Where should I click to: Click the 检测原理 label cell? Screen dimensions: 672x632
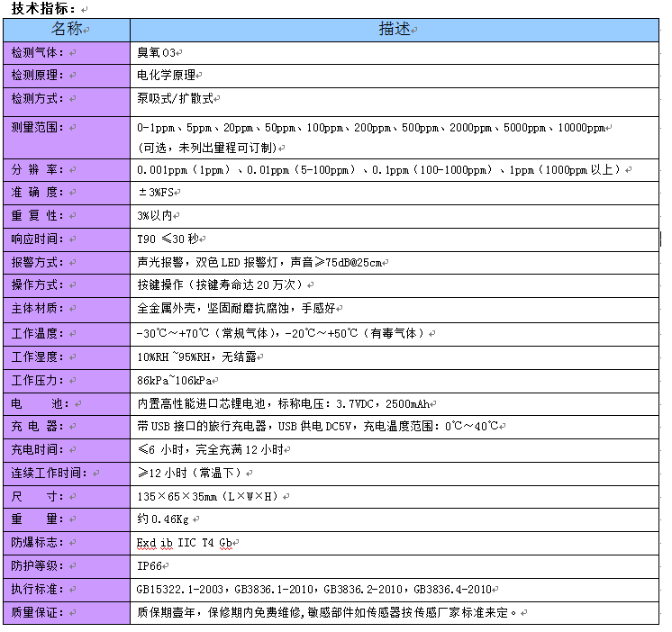pyautogui.click(x=67, y=76)
